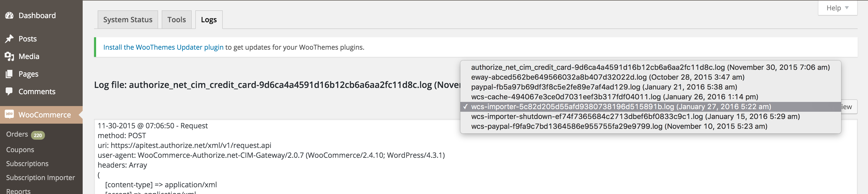The image size is (868, 194).
Task: Click the 'headers: Array' log line
Action: 122,165
